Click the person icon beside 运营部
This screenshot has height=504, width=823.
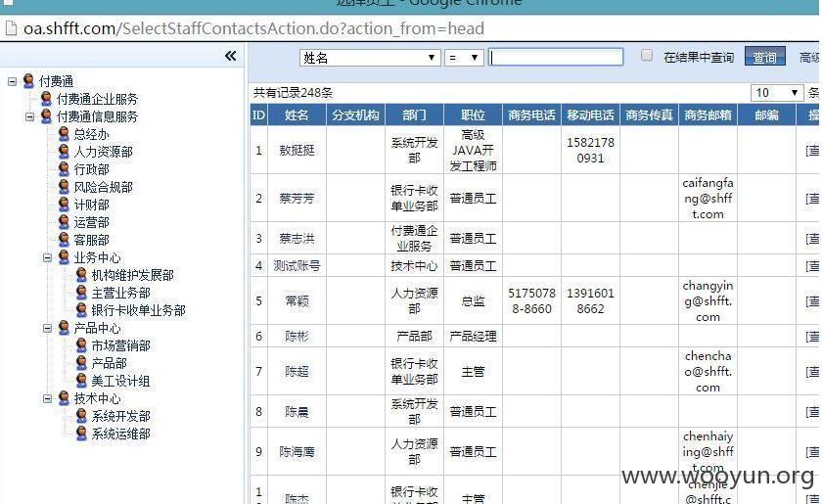[x=64, y=222]
